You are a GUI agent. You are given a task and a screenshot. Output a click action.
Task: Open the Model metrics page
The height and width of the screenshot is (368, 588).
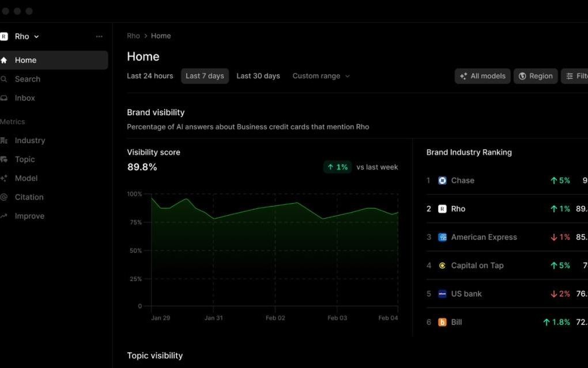(x=27, y=178)
